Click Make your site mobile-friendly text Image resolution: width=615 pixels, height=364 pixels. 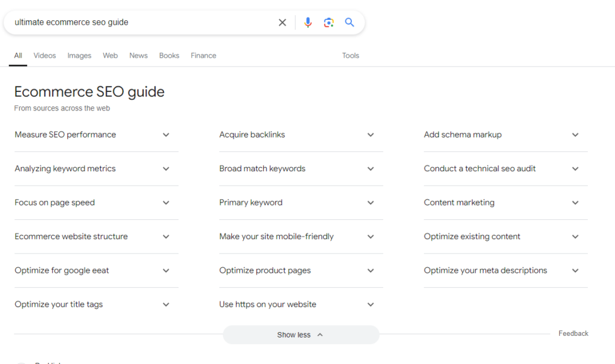click(x=276, y=237)
